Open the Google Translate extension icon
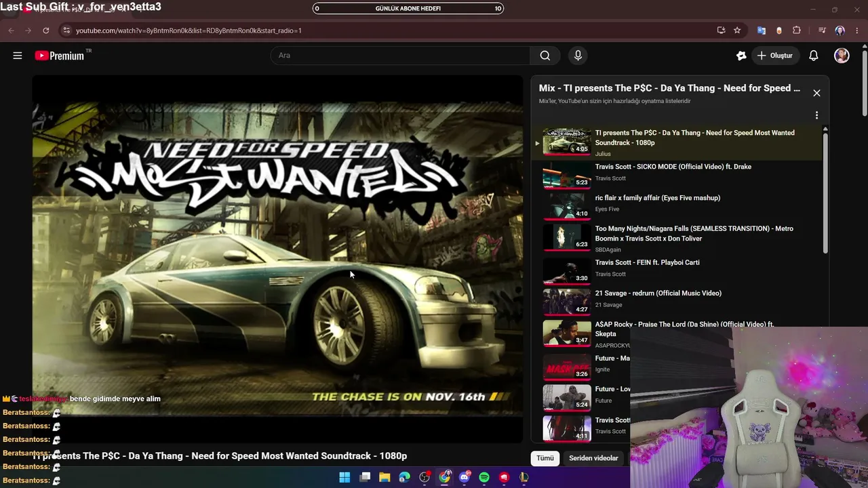 [x=762, y=30]
